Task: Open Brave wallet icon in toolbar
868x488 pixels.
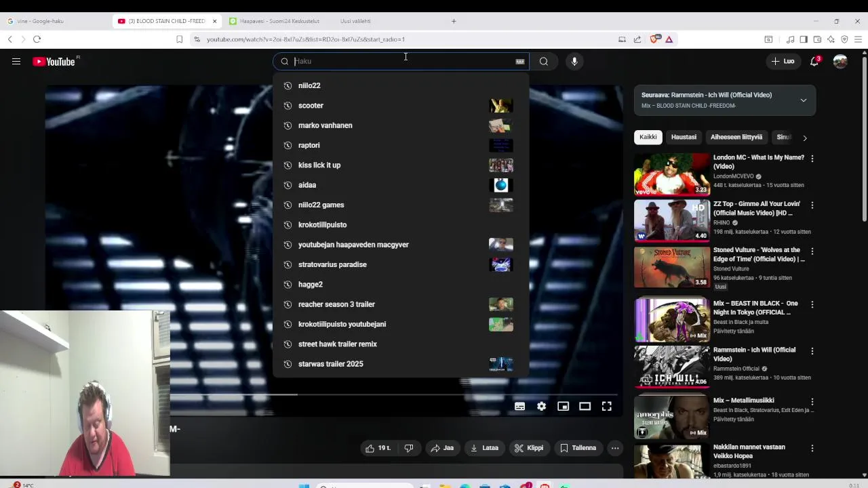Action: click(x=817, y=39)
